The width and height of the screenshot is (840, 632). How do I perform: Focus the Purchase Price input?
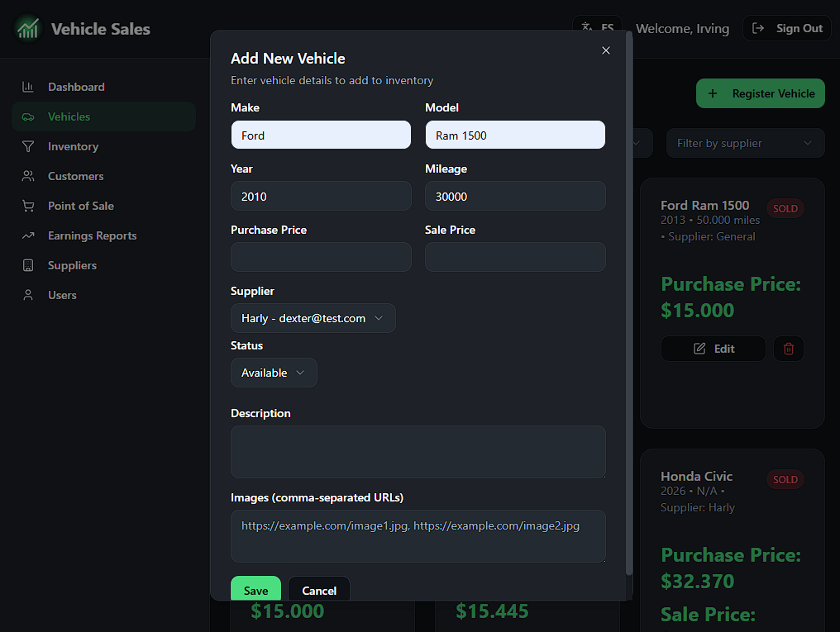[x=321, y=257]
